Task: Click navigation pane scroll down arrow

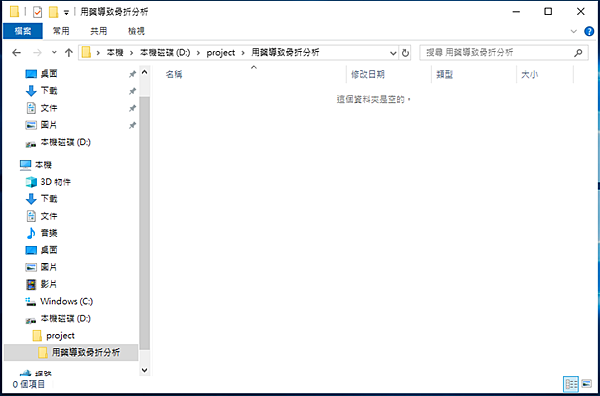Action: coord(144,370)
